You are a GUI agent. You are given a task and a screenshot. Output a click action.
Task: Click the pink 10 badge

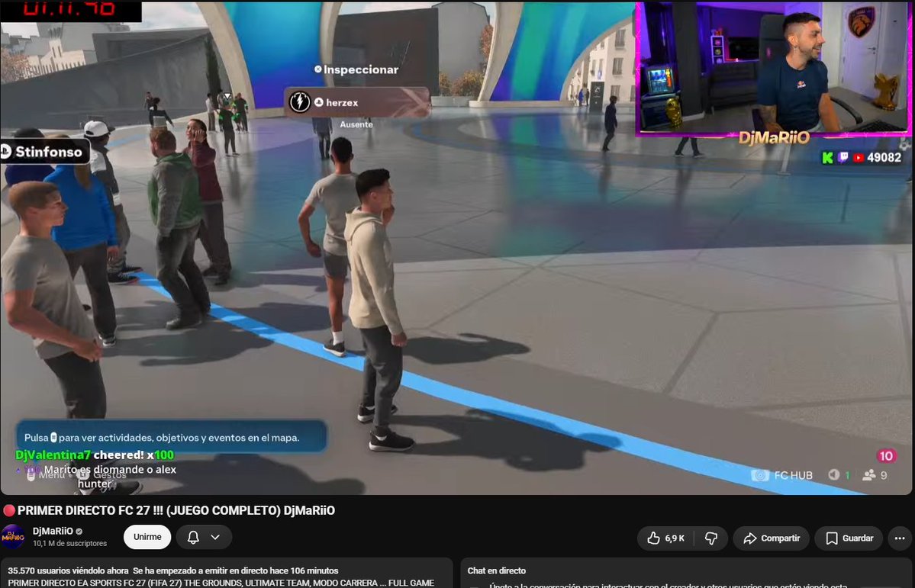(x=886, y=456)
